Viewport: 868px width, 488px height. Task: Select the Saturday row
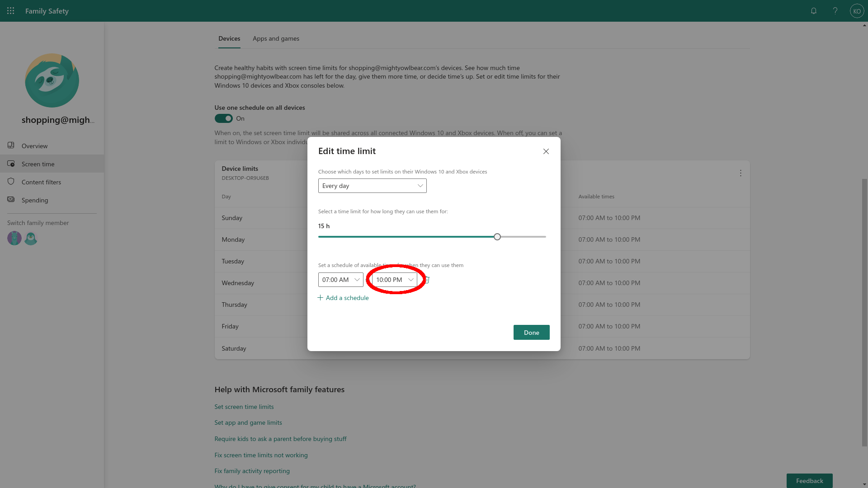pyautogui.click(x=482, y=348)
